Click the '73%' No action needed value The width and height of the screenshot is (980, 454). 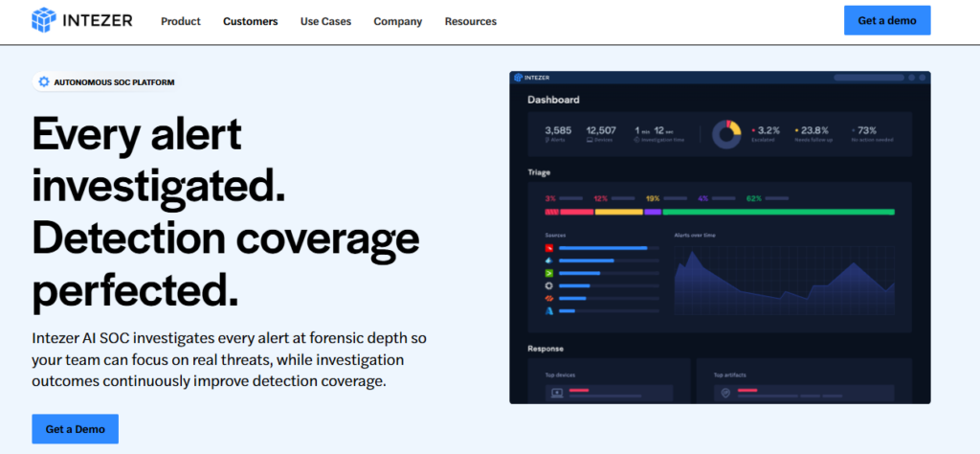click(867, 130)
